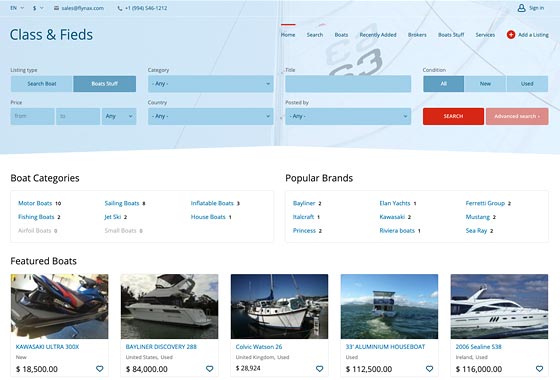Screen dimensions: 560x380
Task: Favorite the Kawasaki Ultra 300X with heart icon
Action: 100,369
